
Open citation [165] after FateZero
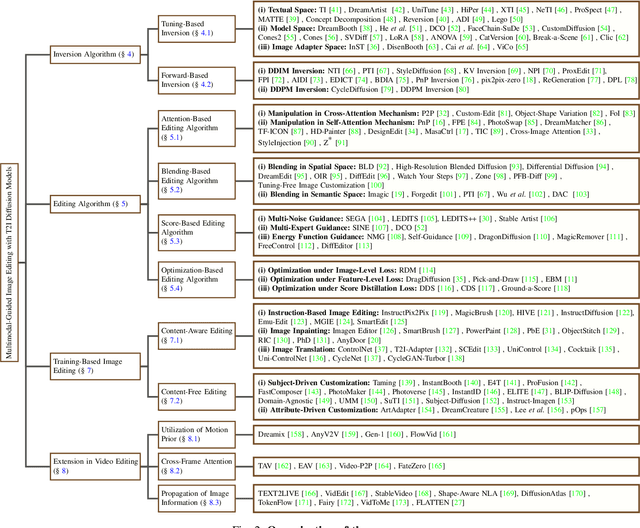436,466
